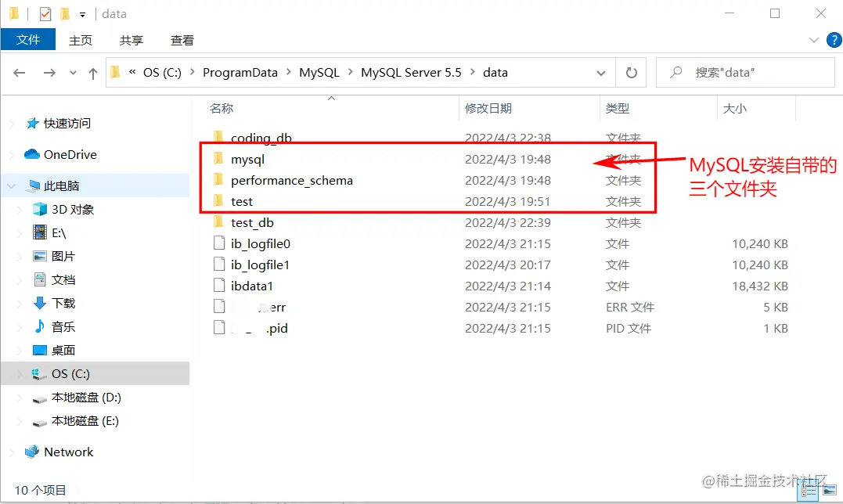Select 本地磁盘 (D:) in navigation pane
843x504 pixels.
coord(86,398)
